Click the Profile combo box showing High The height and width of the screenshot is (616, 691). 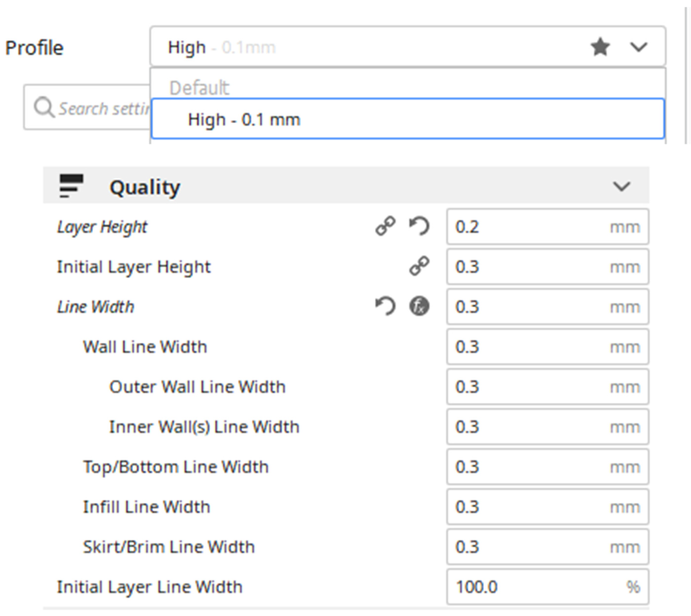tap(339, 47)
